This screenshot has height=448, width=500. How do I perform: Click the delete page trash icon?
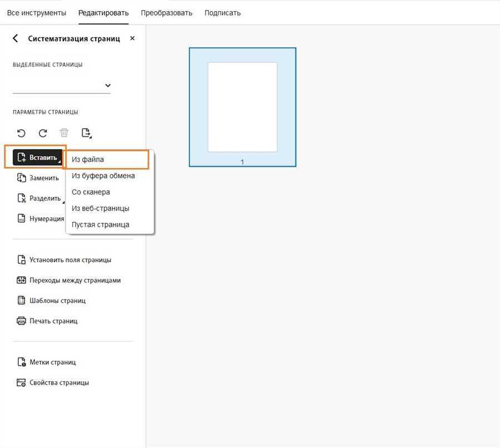pos(64,132)
